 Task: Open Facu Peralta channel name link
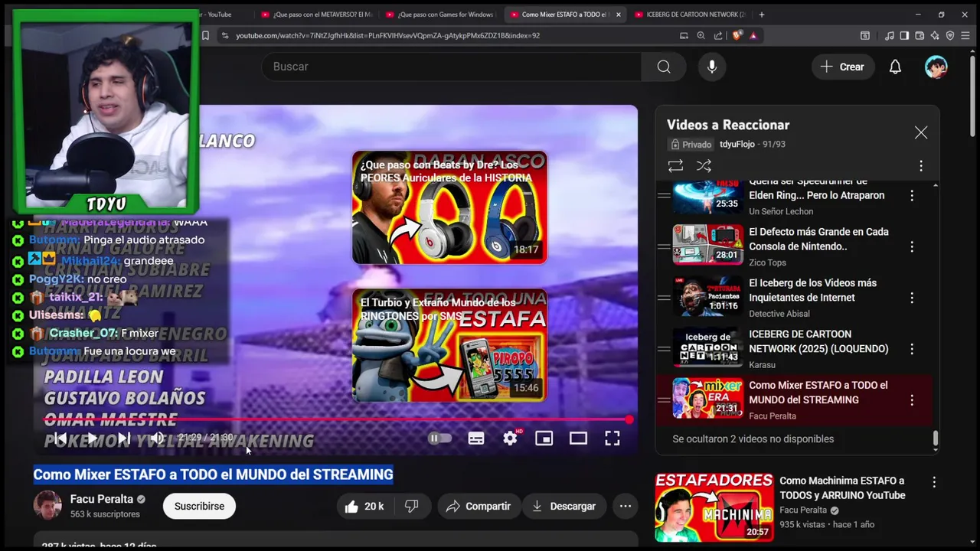pos(102,499)
